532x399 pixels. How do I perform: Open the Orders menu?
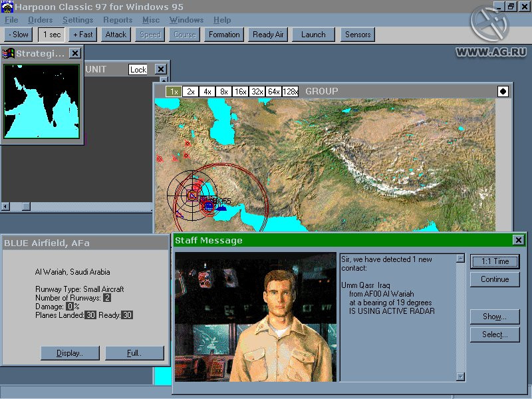(x=40, y=20)
